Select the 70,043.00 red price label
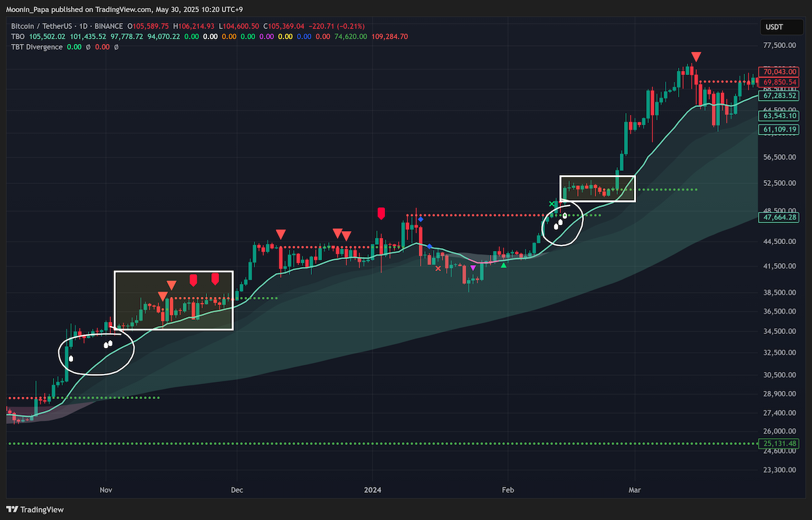812x520 pixels. 779,71
